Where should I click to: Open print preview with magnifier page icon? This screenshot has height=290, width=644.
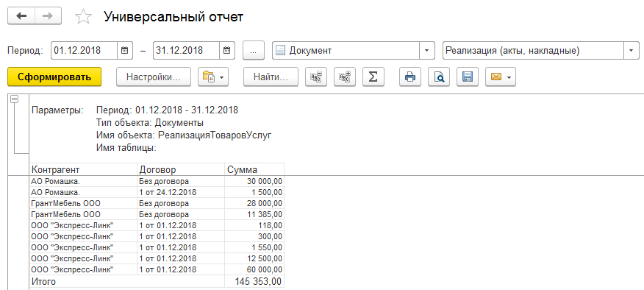pos(439,77)
